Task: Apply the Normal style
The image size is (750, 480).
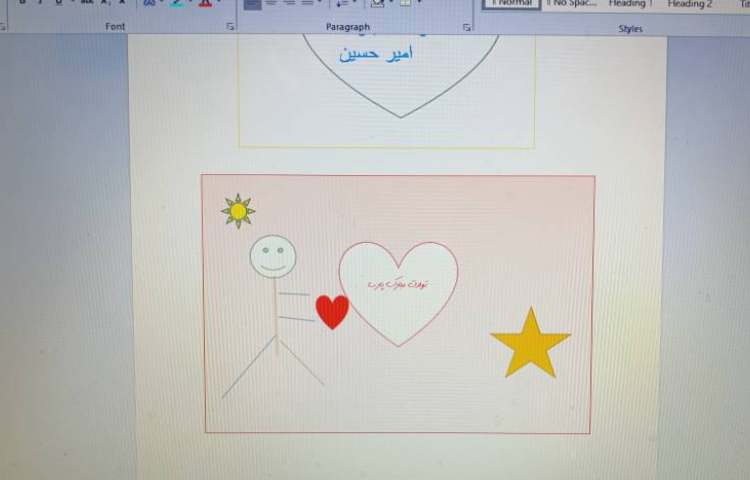Action: click(512, 4)
